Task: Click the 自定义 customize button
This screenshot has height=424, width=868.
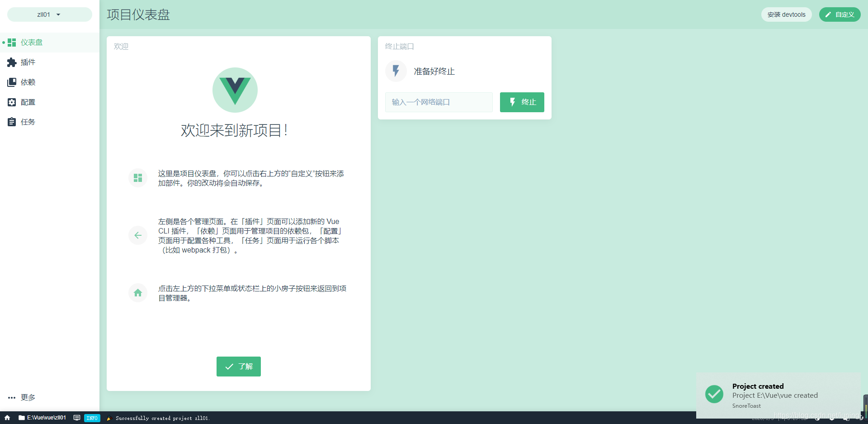Action: (840, 14)
